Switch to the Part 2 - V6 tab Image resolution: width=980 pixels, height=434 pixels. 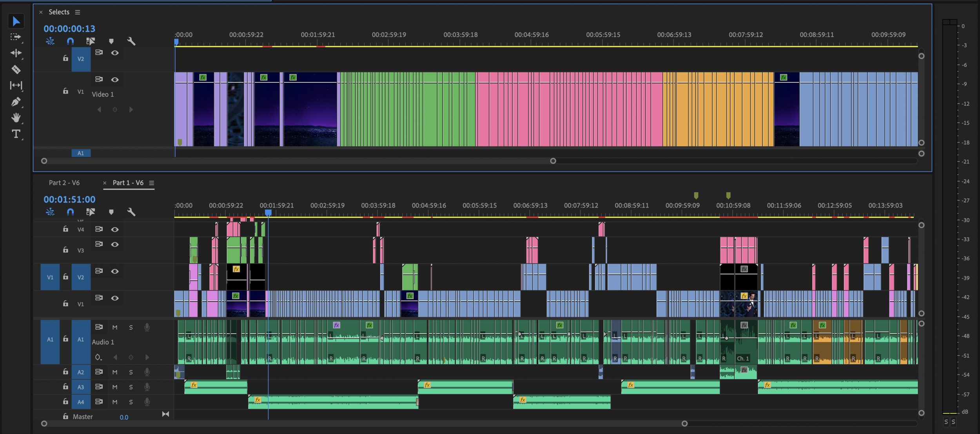pos(64,183)
